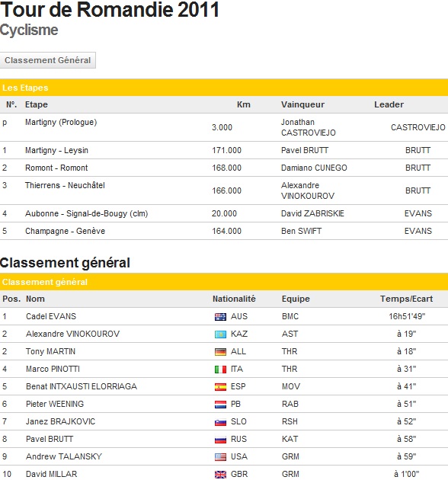
Task: Click the Temps/Ecart column header
Action: pyautogui.click(x=406, y=299)
